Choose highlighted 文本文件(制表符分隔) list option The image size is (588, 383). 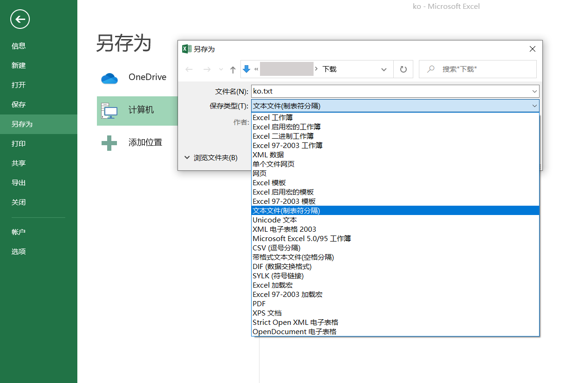pos(395,211)
